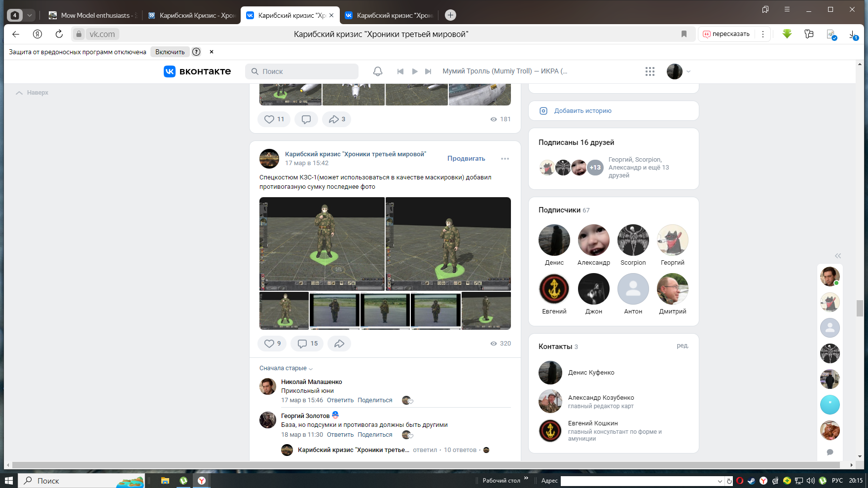
Task: Open the browser downloads icon
Action: pyautogui.click(x=853, y=35)
